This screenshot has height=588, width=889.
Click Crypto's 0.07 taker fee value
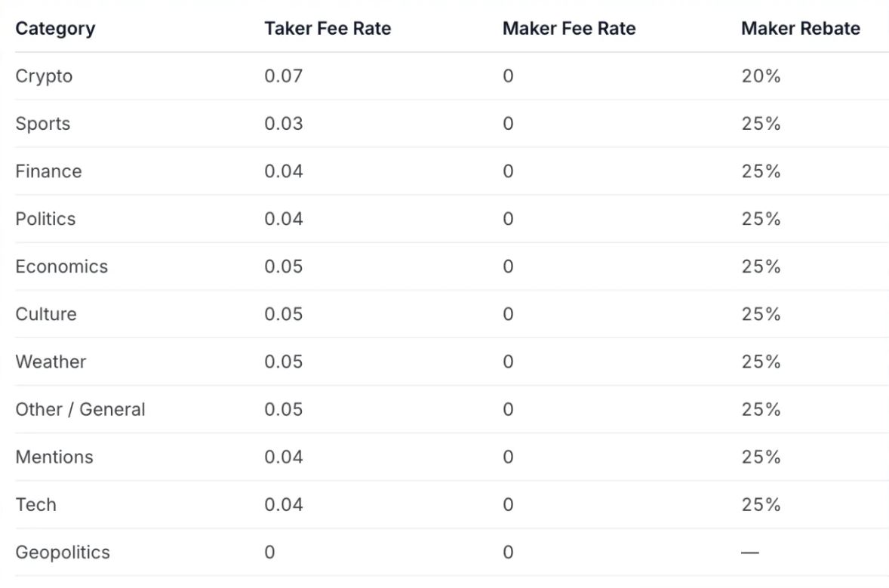284,76
